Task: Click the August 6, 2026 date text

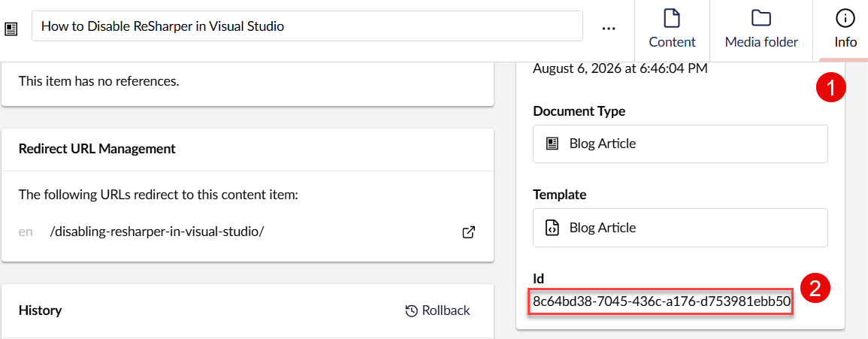Action: [620, 69]
